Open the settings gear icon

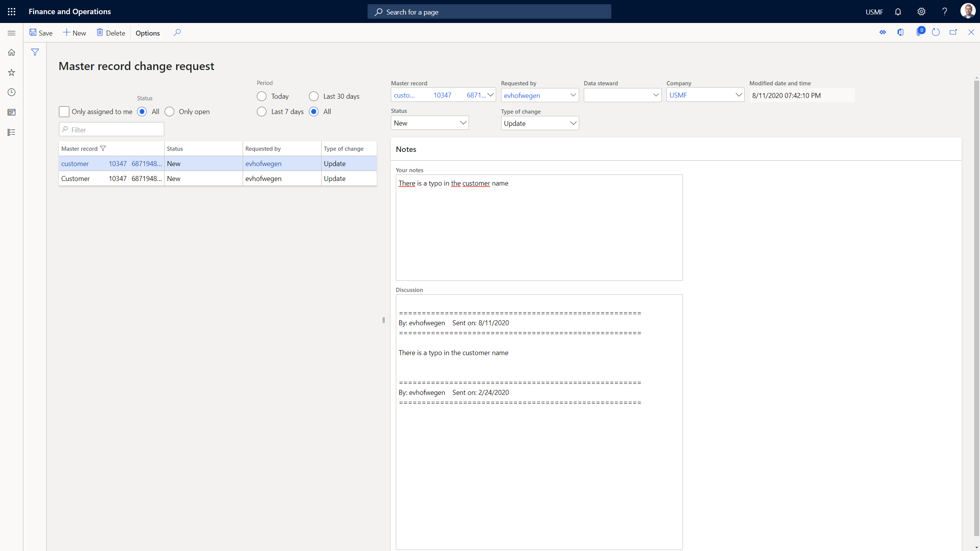coord(921,11)
